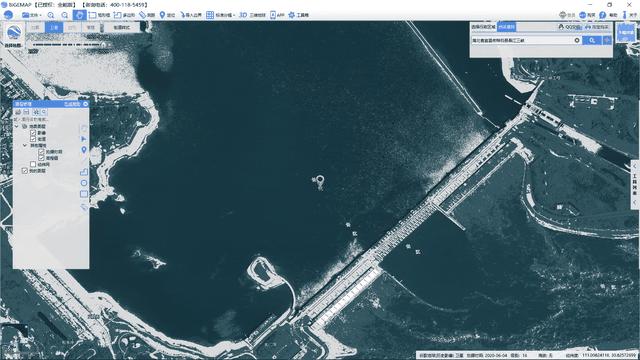The image size is (640, 360).
Task: Expand the standard grid sheet dropdown
Action: [x=220, y=15]
